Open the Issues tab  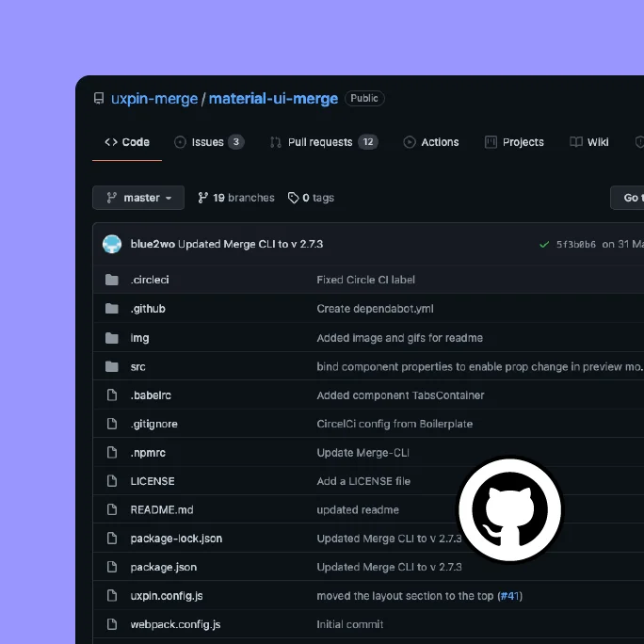click(x=207, y=142)
